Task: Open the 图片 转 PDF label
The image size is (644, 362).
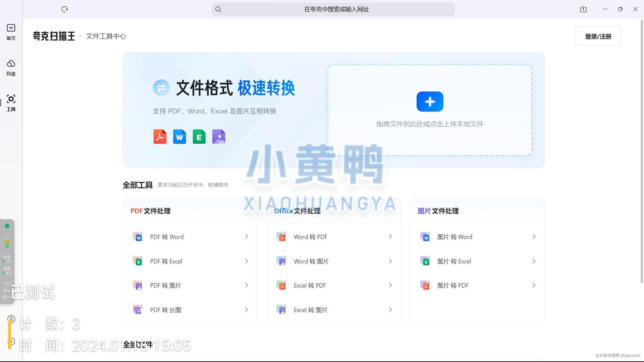Action: 453,286
